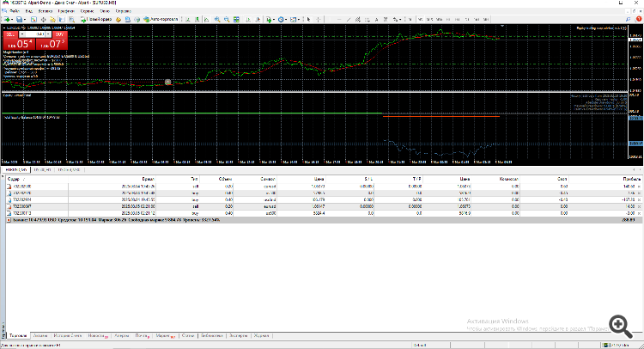Switch chart to M5 timeframe

pos(420,19)
